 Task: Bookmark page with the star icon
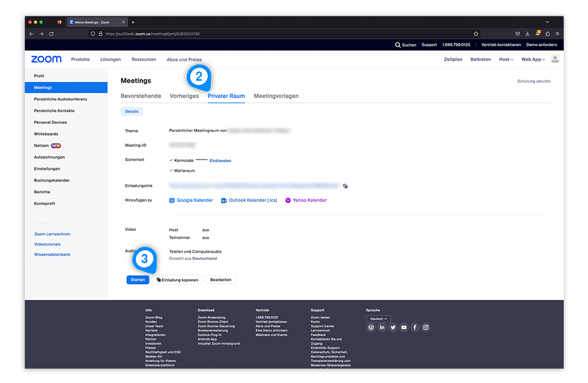(476, 34)
